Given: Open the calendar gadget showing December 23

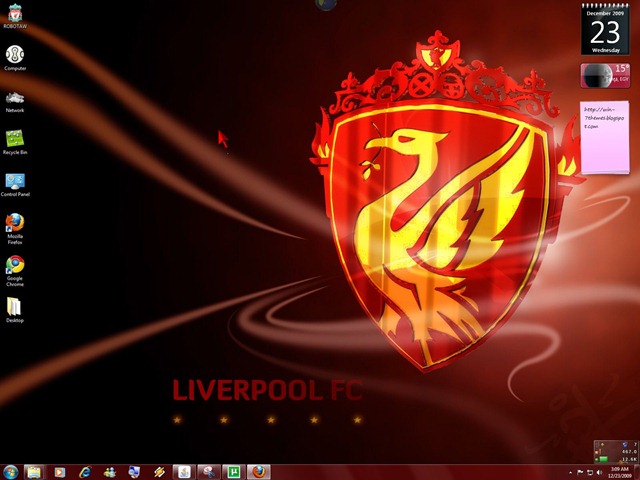Looking at the screenshot, I should coord(605,29).
